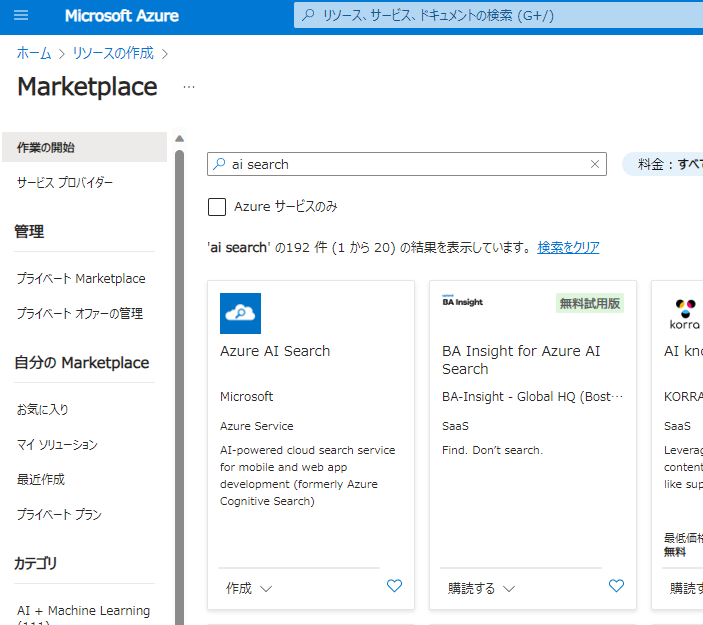
Task: Favorite BA Insight with heart icon
Action: pos(616,586)
